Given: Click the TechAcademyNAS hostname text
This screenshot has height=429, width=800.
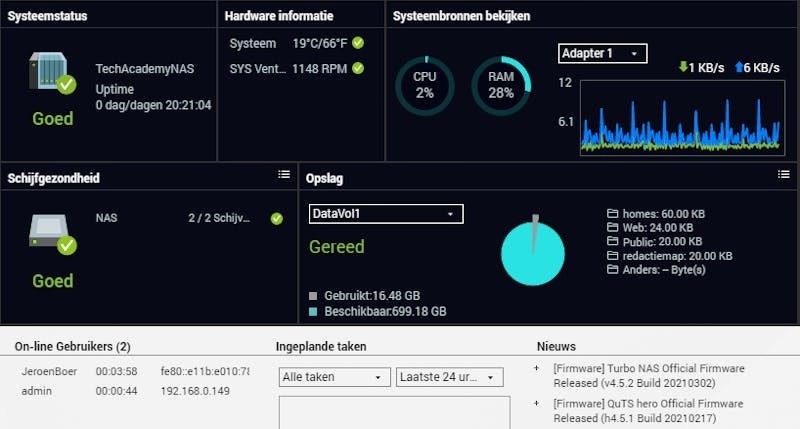Looking at the screenshot, I should pos(145,69).
